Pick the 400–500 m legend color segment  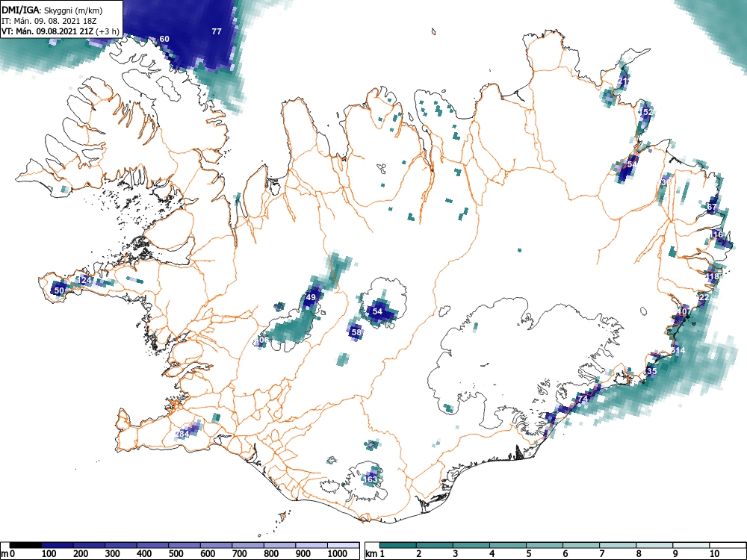[153, 545]
